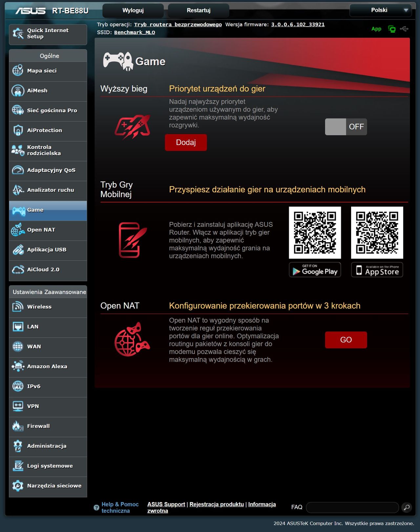Click the Restartuj button
The height and width of the screenshot is (532, 420).
click(199, 11)
